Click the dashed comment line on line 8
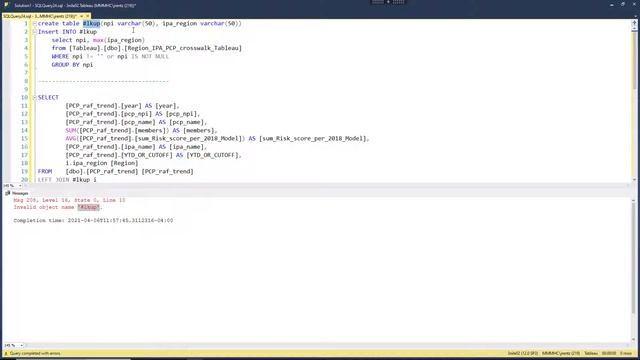Viewport: 640px width, 360px height. pos(103,81)
